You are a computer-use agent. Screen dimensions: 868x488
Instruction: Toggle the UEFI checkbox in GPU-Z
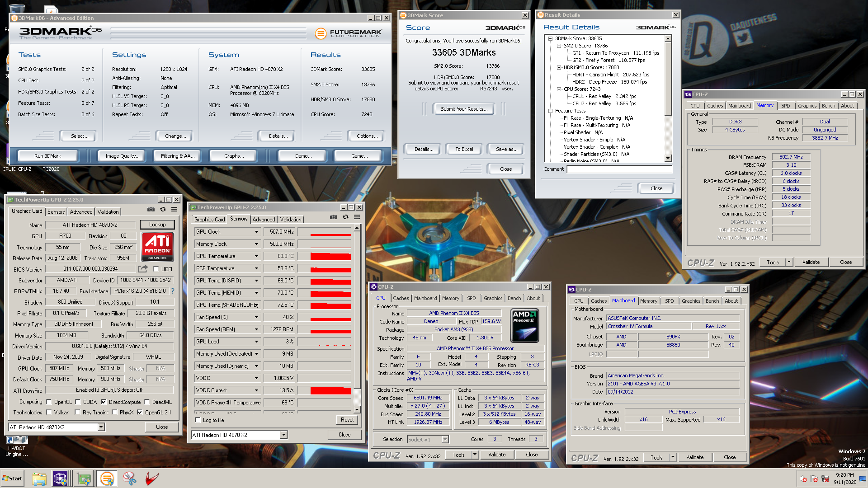pyautogui.click(x=156, y=269)
